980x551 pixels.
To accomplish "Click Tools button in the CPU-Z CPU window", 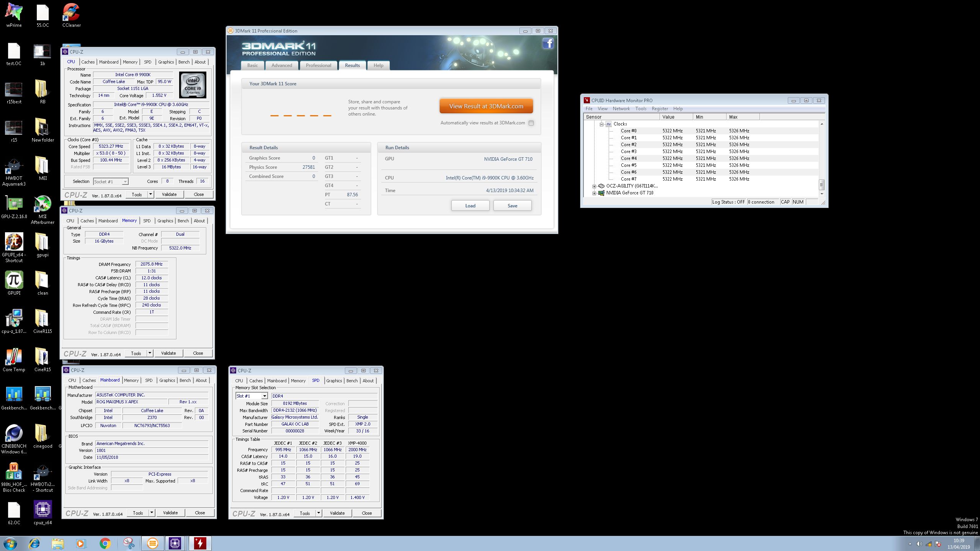I will coord(137,194).
